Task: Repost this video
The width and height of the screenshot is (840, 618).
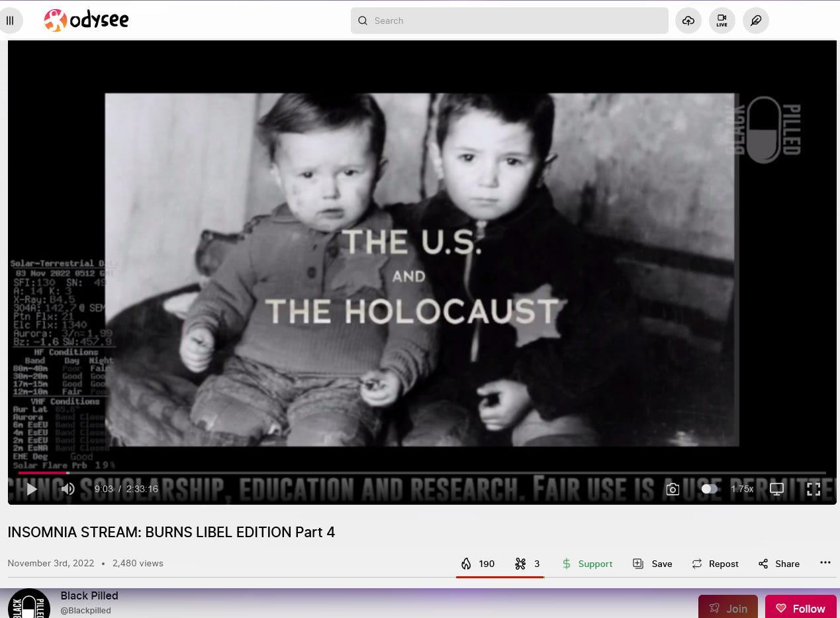Action: tap(715, 564)
